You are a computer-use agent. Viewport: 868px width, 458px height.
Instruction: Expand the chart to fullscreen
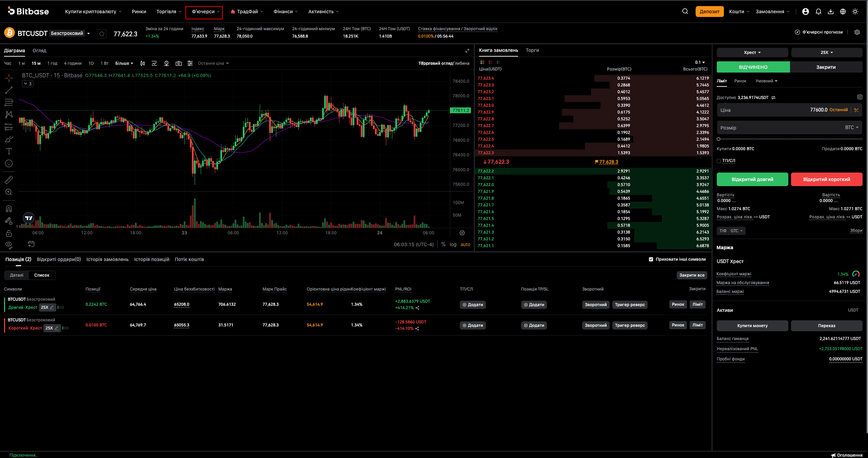(467, 51)
